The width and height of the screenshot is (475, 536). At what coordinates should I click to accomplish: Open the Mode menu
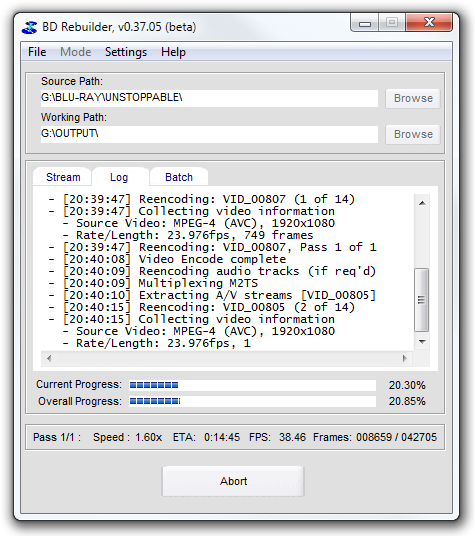[x=76, y=52]
